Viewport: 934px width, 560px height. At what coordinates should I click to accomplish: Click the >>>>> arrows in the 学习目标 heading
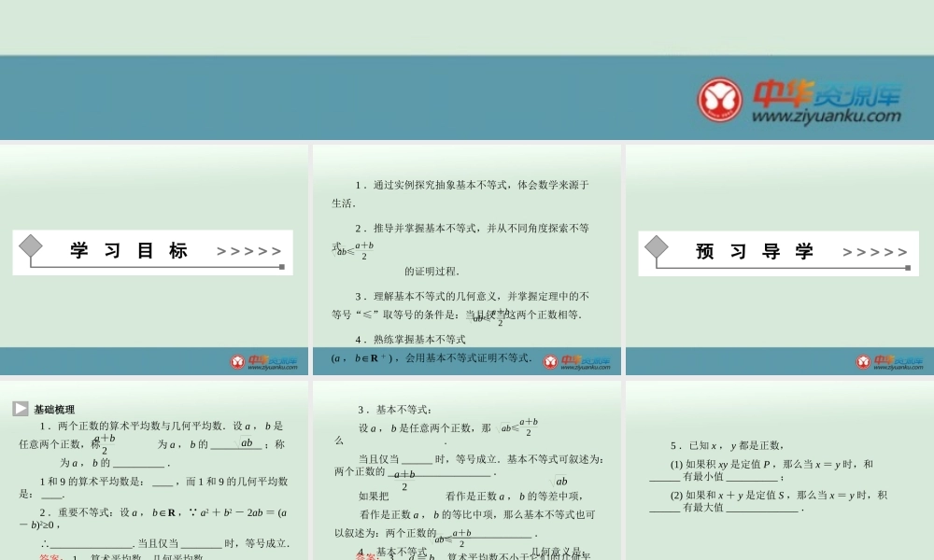tap(249, 251)
